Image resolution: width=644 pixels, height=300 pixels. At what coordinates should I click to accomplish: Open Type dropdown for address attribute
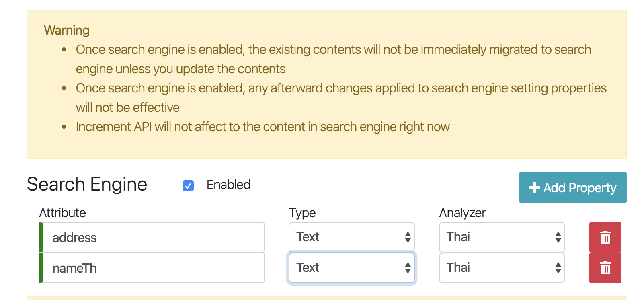[x=351, y=237]
